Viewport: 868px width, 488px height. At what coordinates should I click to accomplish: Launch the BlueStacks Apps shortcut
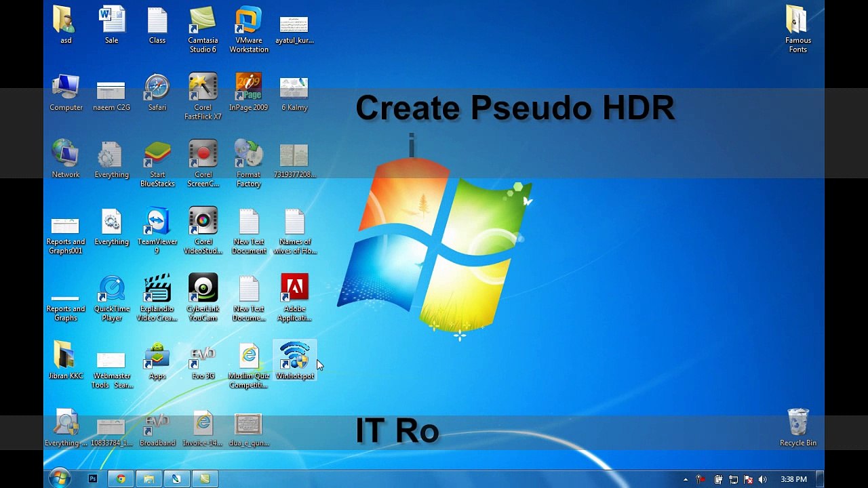pos(157,361)
